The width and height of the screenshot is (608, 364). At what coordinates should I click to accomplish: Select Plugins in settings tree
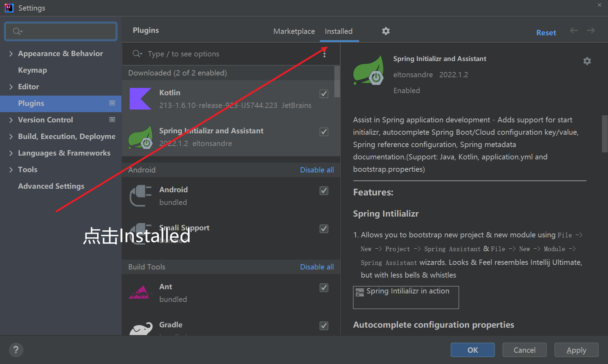coord(61,103)
